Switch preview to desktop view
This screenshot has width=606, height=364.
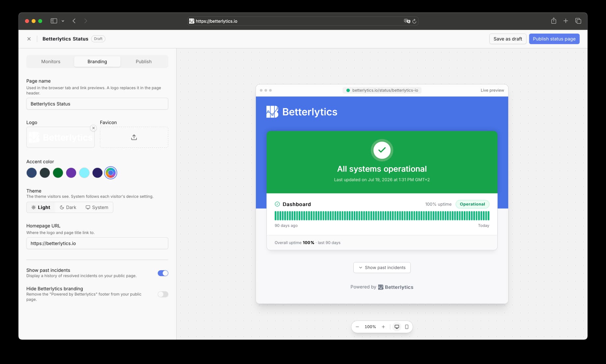coord(397,327)
